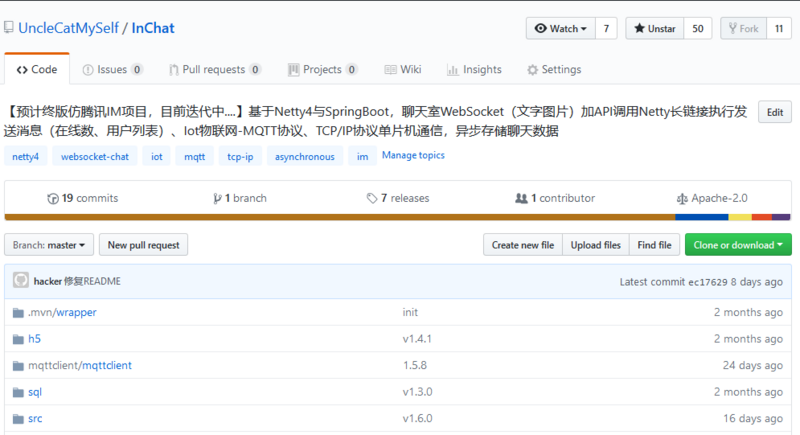The image size is (800, 435).
Task: Click the repository book icon beside UncleCatMySelf
Action: (x=9, y=28)
